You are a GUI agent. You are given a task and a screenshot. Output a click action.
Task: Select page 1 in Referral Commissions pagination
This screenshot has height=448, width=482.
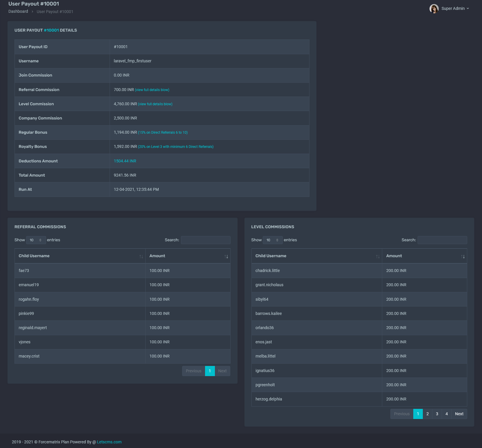point(210,371)
